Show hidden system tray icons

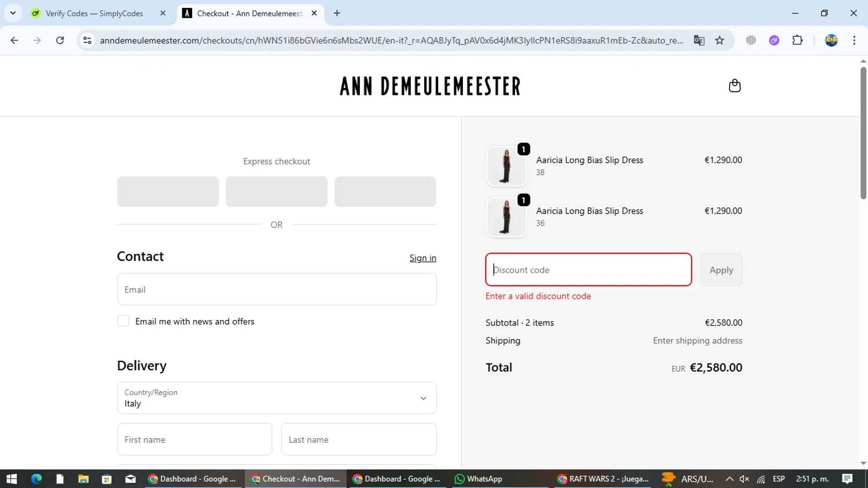click(x=729, y=479)
